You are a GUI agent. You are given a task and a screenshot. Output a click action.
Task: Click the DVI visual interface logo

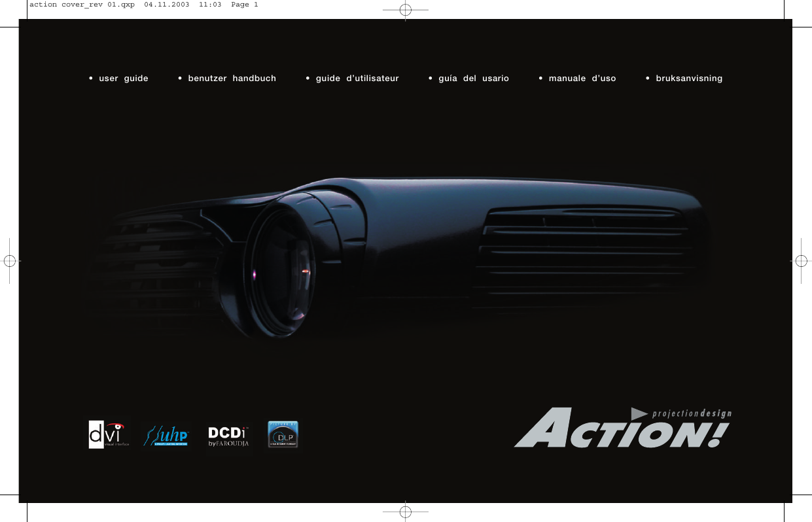pos(109,434)
